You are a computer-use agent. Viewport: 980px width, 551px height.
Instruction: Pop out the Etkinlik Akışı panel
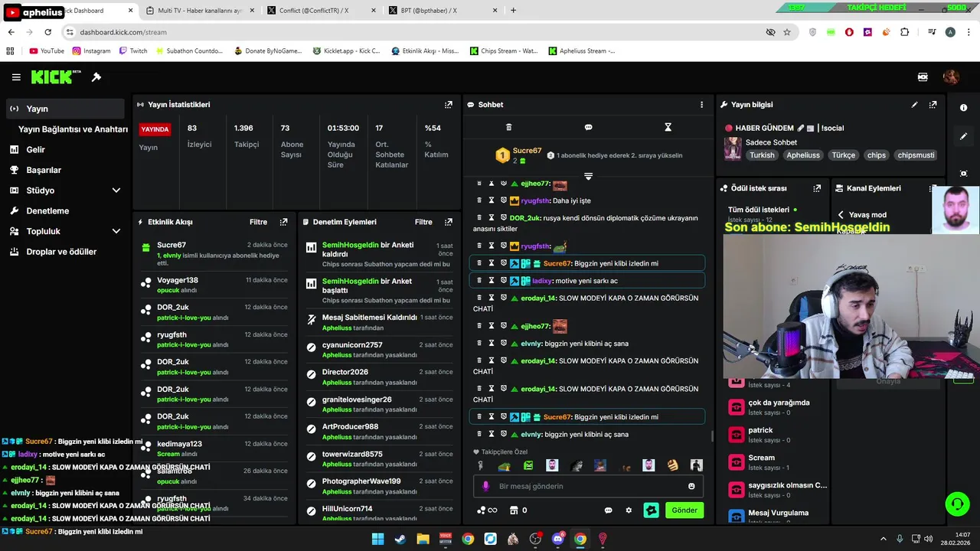coord(283,222)
